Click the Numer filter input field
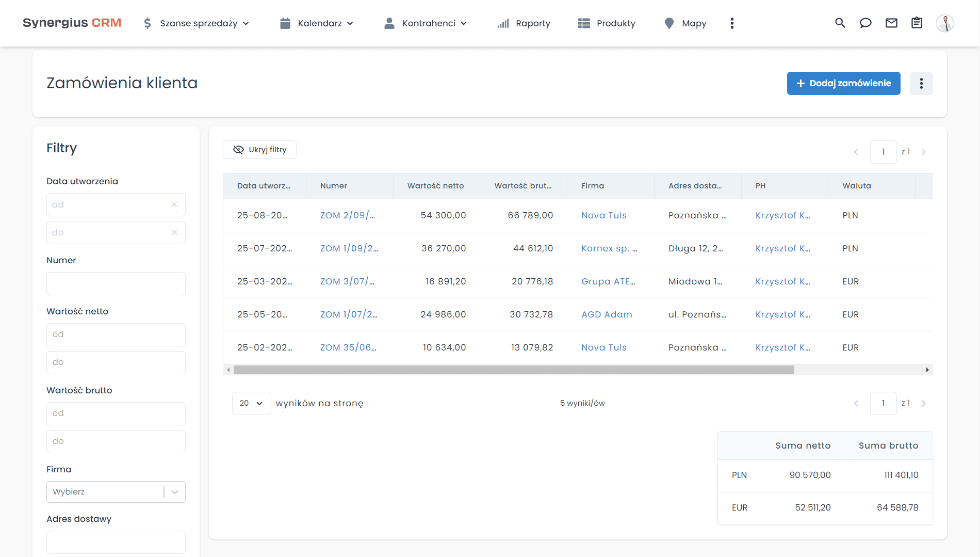 point(116,283)
